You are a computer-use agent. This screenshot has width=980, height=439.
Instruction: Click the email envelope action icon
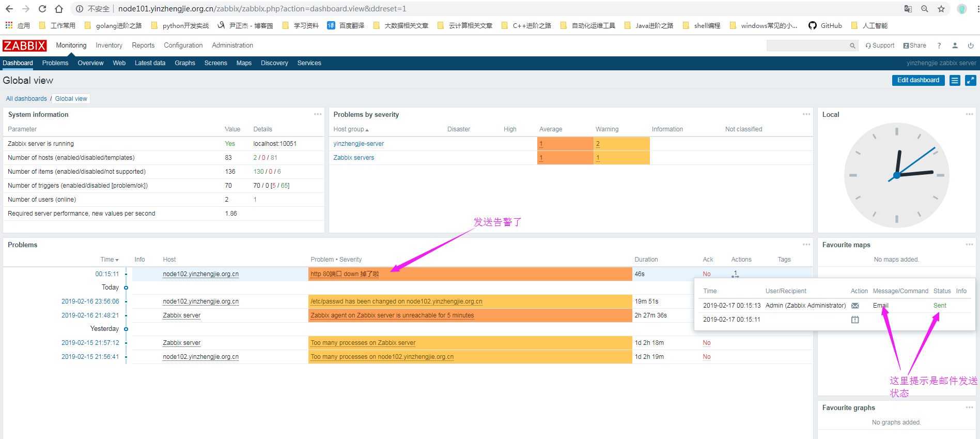[x=855, y=306]
